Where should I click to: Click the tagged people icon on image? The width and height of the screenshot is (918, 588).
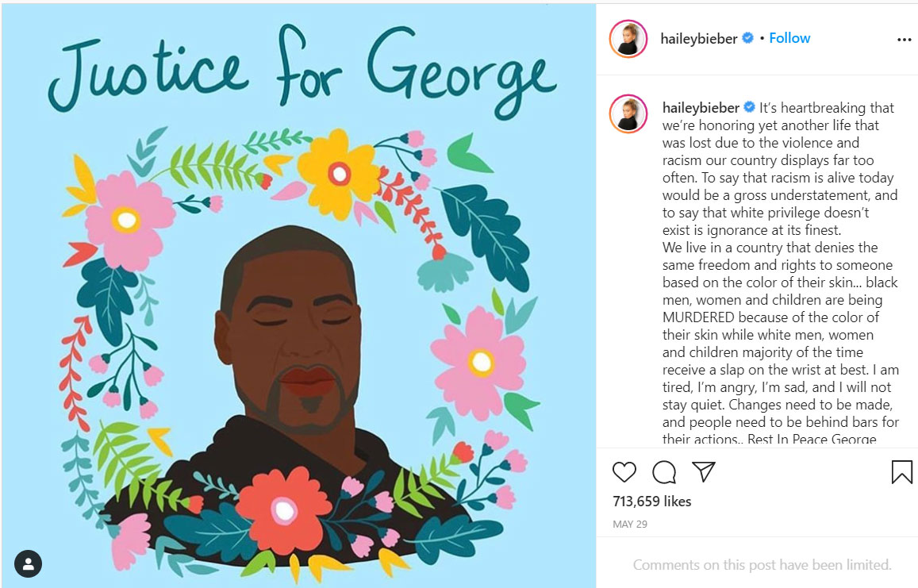click(x=28, y=564)
